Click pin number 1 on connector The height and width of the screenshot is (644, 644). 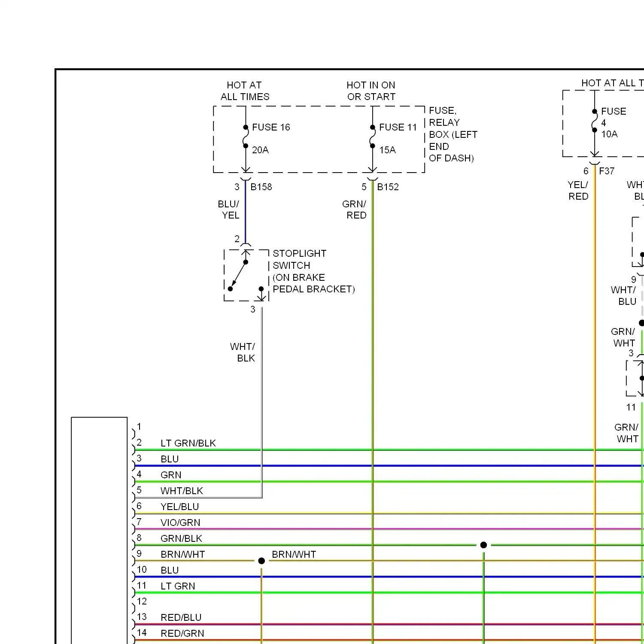point(139,427)
